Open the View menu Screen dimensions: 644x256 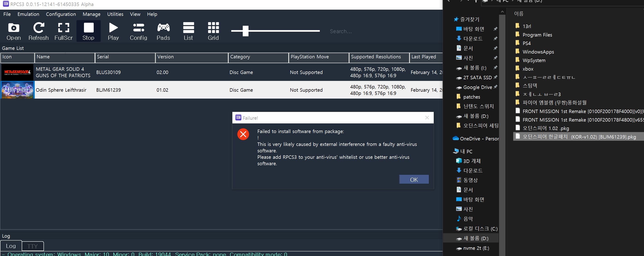(135, 14)
